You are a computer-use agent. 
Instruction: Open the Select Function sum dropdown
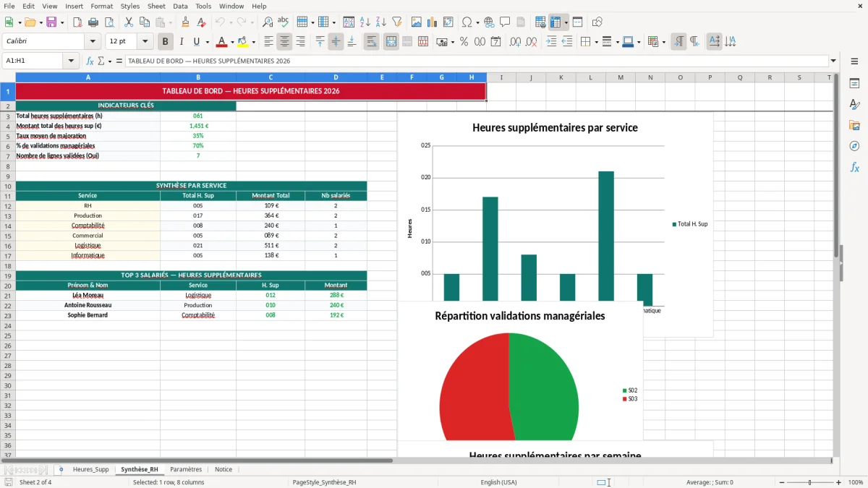coord(110,61)
